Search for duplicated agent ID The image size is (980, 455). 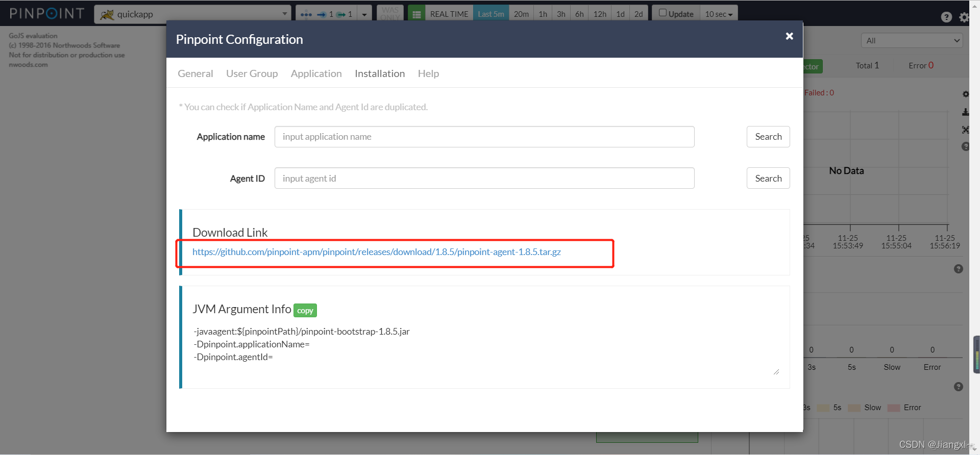[768, 178]
